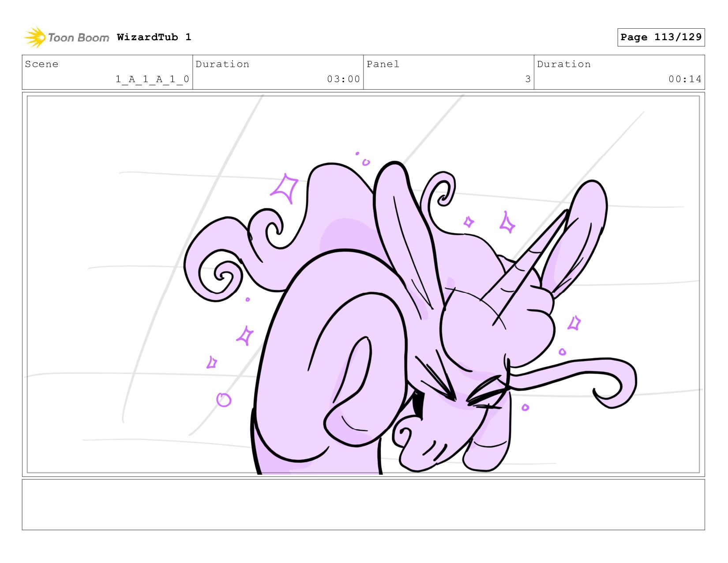The height and width of the screenshot is (563, 728).
Task: Click the Toon Boom logo
Action: pos(66,38)
